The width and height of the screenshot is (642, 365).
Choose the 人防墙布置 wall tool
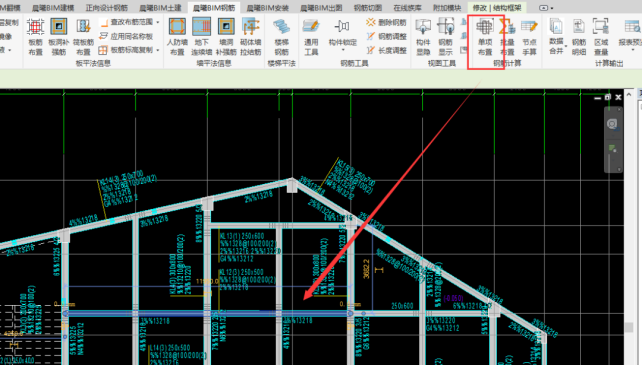[177, 37]
